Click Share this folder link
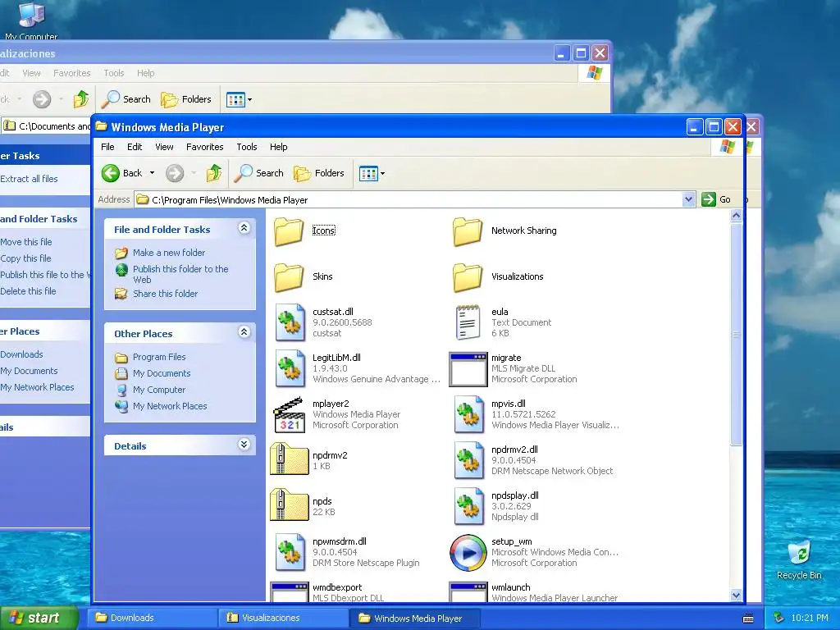The height and width of the screenshot is (630, 840). pyautogui.click(x=166, y=294)
